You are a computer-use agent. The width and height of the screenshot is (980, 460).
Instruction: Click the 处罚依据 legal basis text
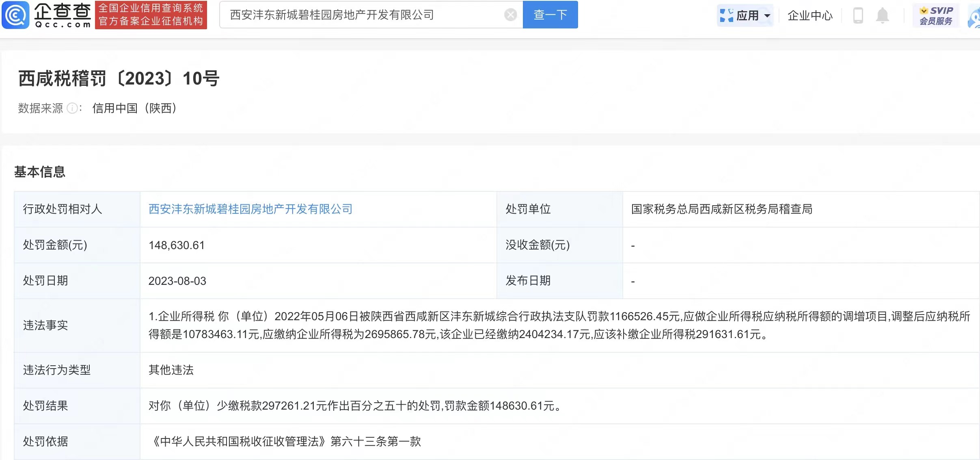click(285, 441)
